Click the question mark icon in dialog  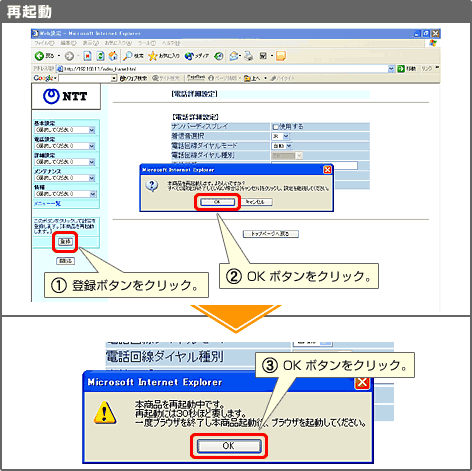click(x=152, y=185)
